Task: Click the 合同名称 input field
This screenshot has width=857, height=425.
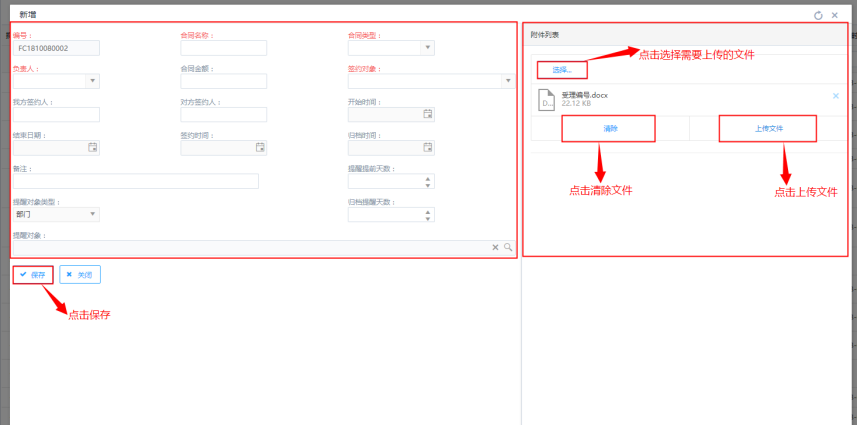Action: tap(223, 48)
